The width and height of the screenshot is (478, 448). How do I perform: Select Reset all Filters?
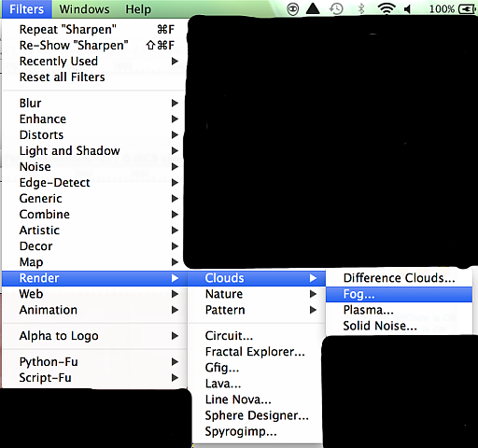point(94,77)
